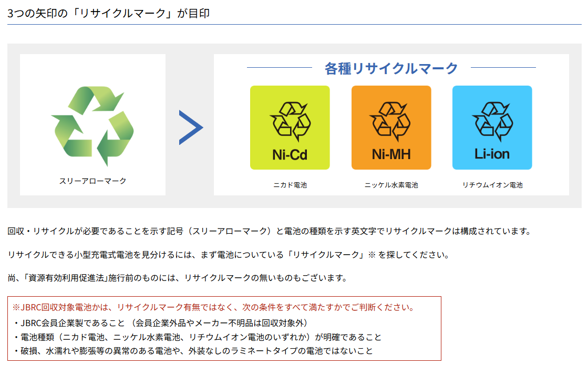
Task: Select the bold Ni-Cd label text
Action: click(x=290, y=155)
